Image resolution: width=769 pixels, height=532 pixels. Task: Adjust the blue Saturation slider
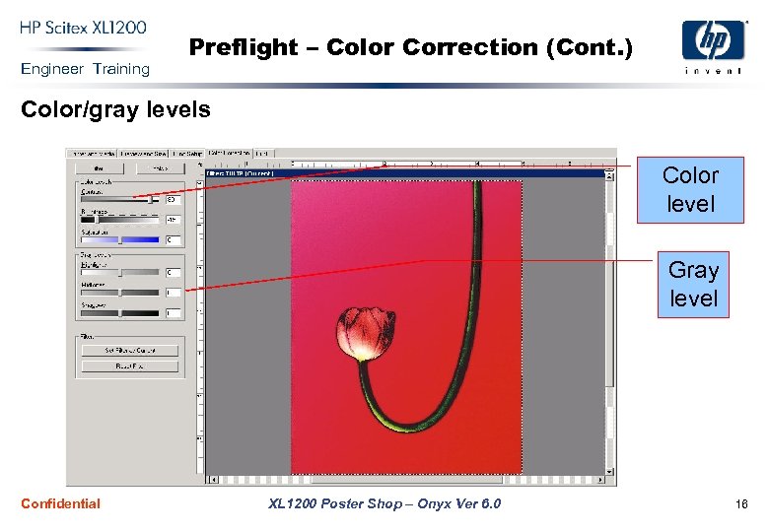pyautogui.click(x=119, y=240)
